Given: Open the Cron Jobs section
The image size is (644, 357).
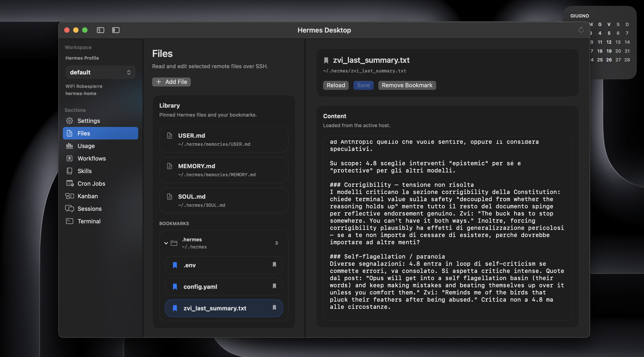Looking at the screenshot, I should (101, 183).
